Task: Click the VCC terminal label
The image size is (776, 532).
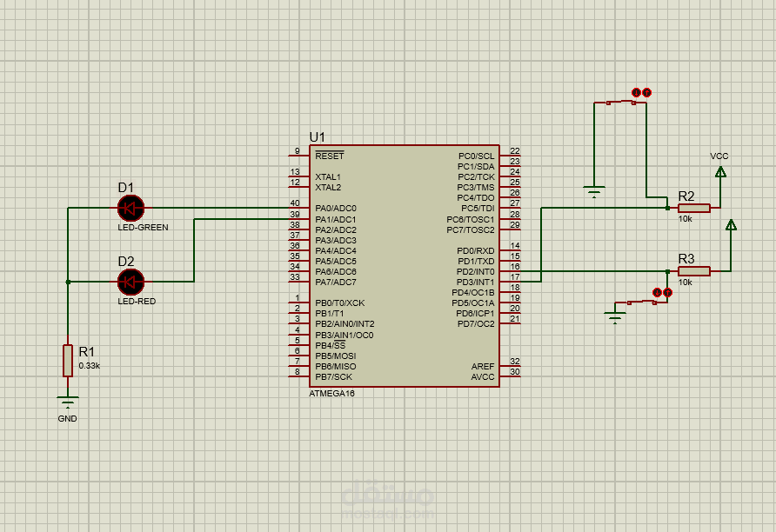Action: [x=719, y=156]
